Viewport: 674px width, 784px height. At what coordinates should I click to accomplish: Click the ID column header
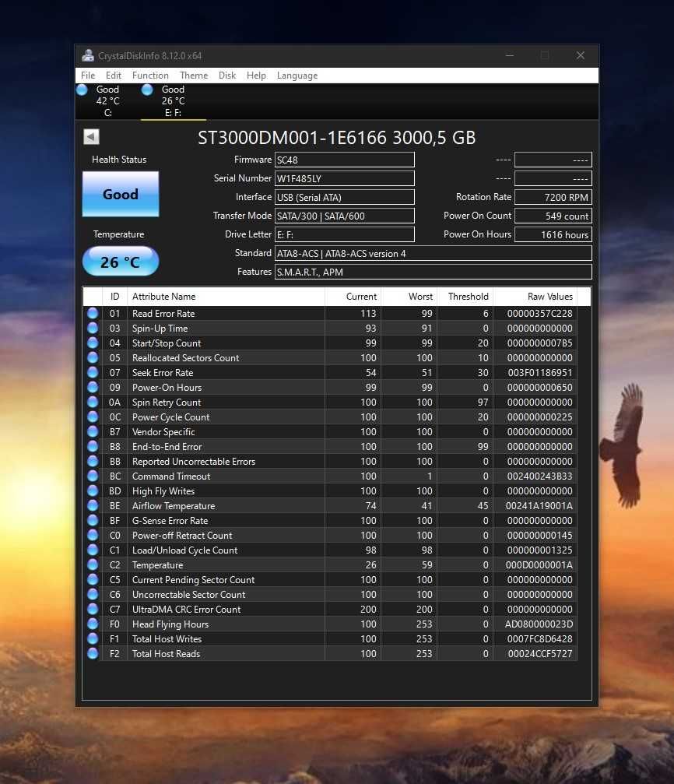(x=114, y=297)
